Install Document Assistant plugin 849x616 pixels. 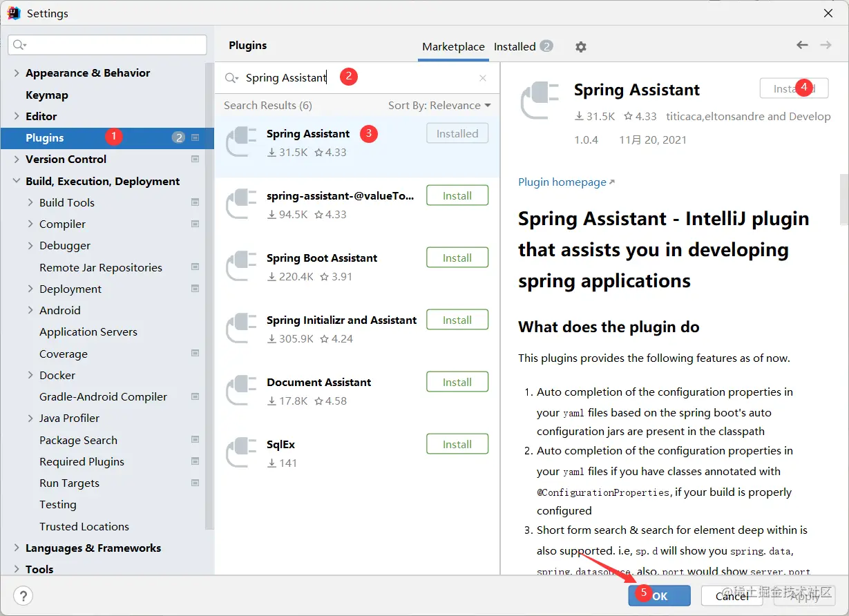tap(457, 382)
